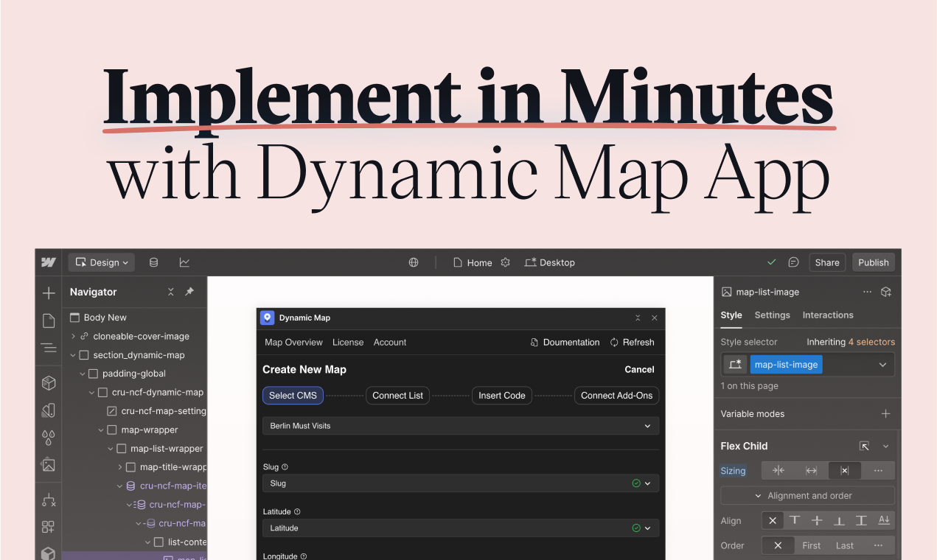Pin the Navigator panel

[189, 292]
